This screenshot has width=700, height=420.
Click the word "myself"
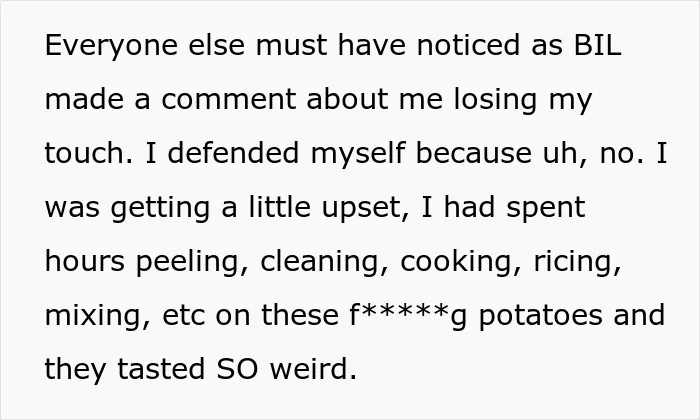coord(358,154)
